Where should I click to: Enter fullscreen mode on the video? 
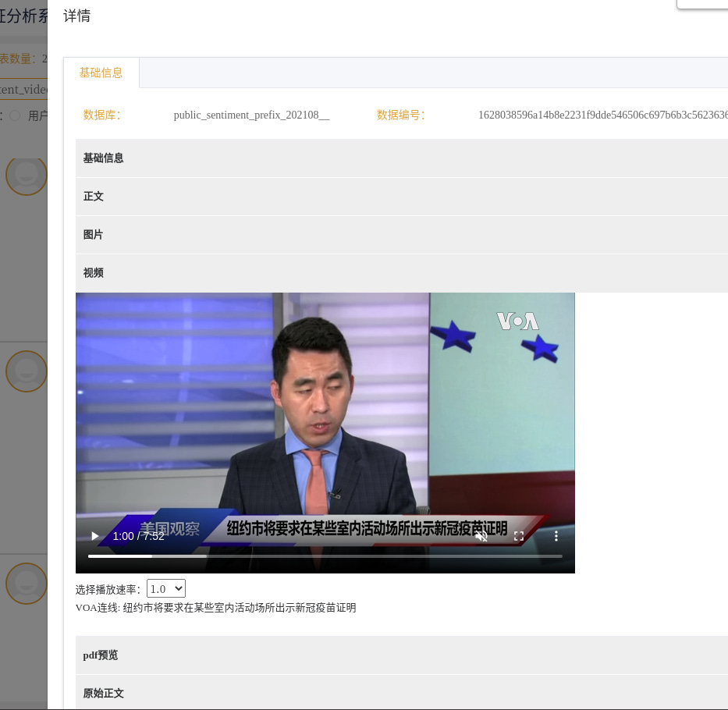519,536
